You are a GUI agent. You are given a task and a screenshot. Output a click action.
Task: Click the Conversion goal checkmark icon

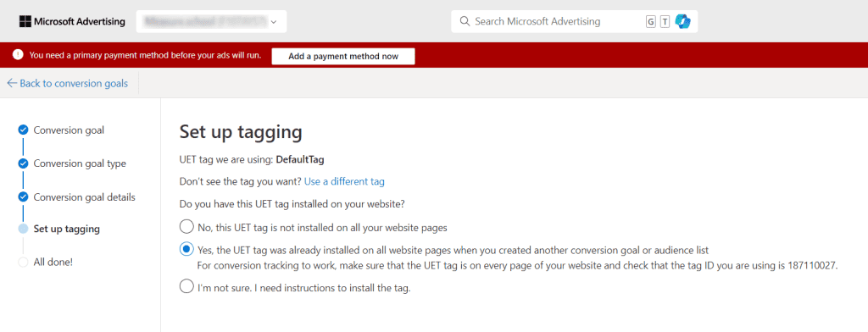(23, 130)
